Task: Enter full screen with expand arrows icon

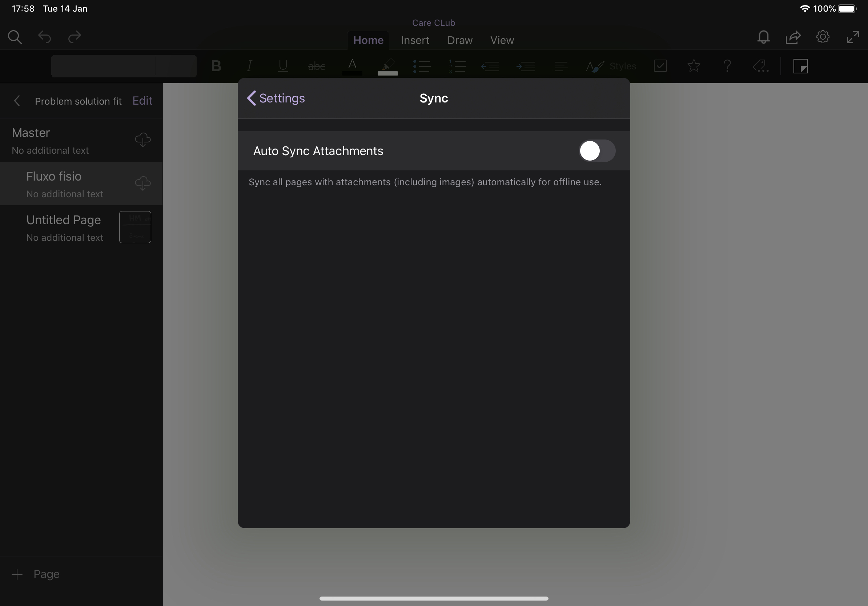Action: [853, 37]
